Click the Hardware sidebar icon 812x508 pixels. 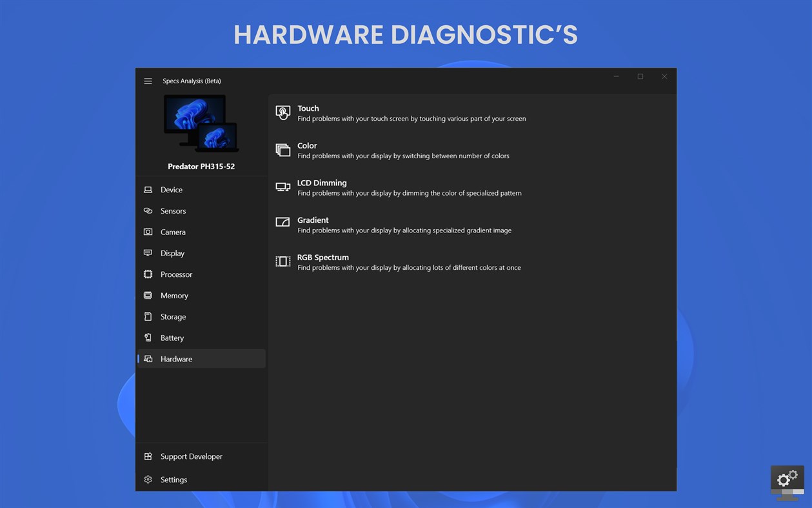148,359
